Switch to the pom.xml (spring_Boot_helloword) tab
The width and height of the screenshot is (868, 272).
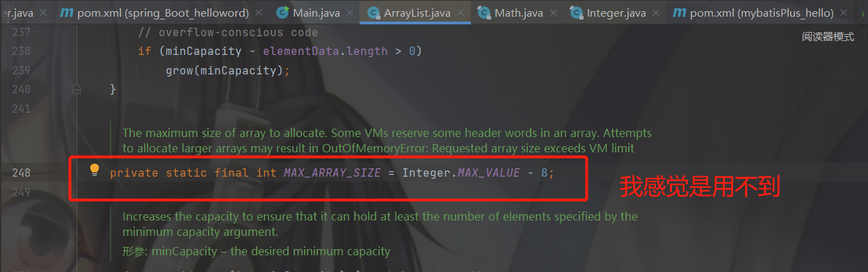(161, 13)
